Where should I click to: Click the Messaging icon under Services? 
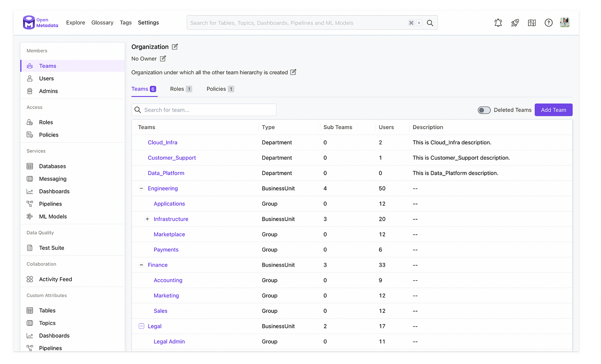pos(30,179)
